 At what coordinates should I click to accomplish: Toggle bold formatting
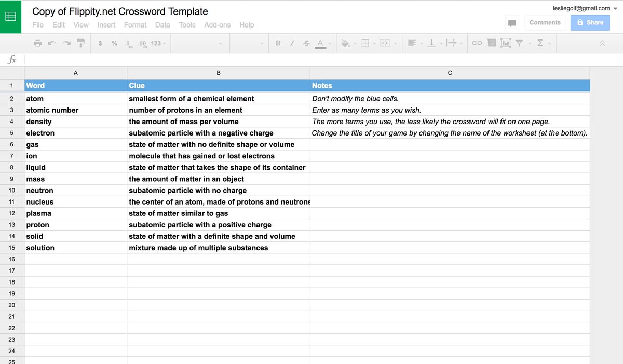point(278,43)
